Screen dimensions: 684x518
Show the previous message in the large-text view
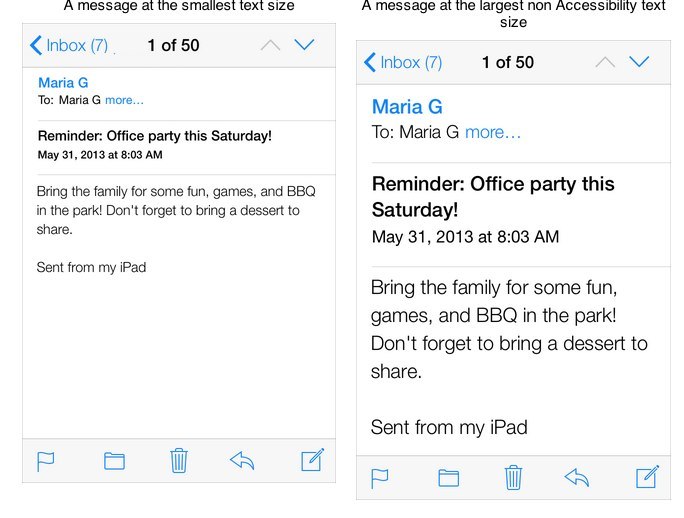click(604, 62)
